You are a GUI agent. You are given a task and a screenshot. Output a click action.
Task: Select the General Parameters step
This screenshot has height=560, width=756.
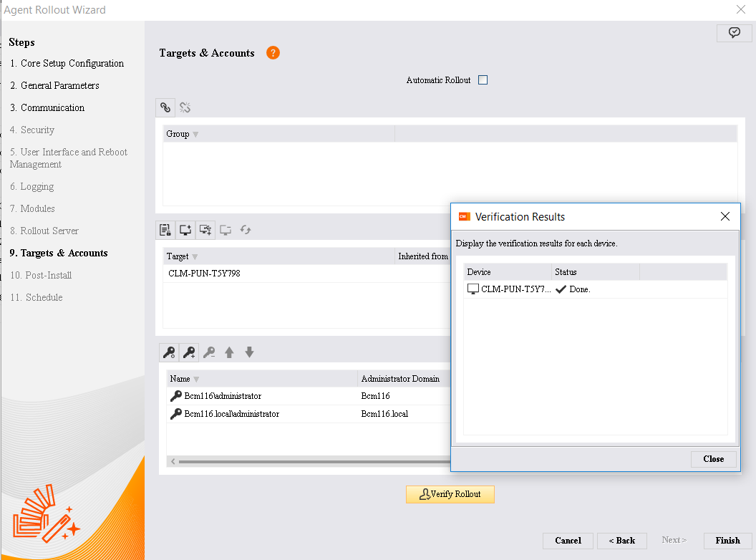pos(59,85)
